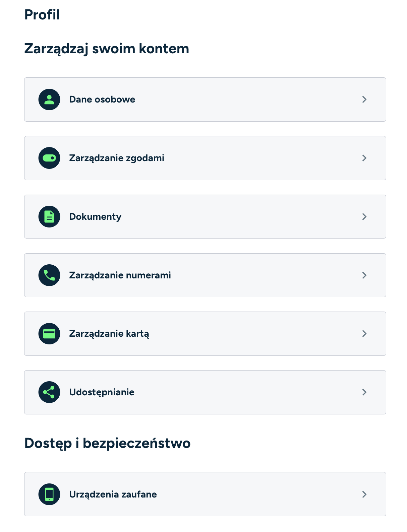This screenshot has height=532, width=407.
Task: Click the document icon for Dokumenty
Action: coord(49,217)
